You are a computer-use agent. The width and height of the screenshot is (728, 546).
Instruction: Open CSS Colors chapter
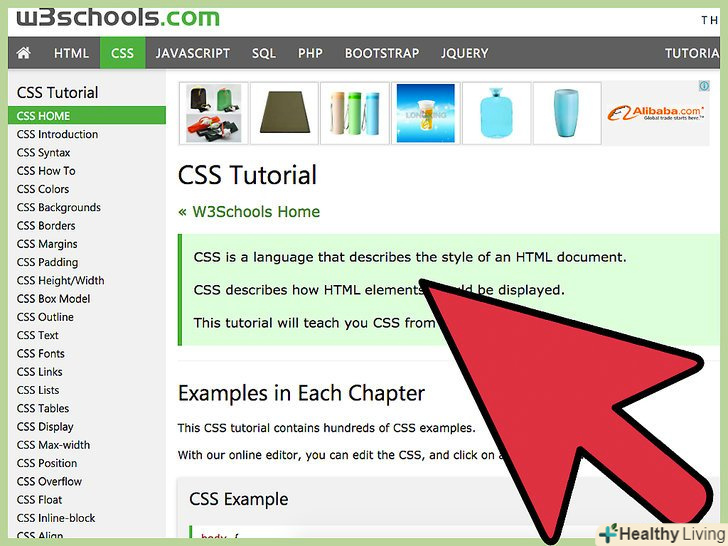point(43,189)
